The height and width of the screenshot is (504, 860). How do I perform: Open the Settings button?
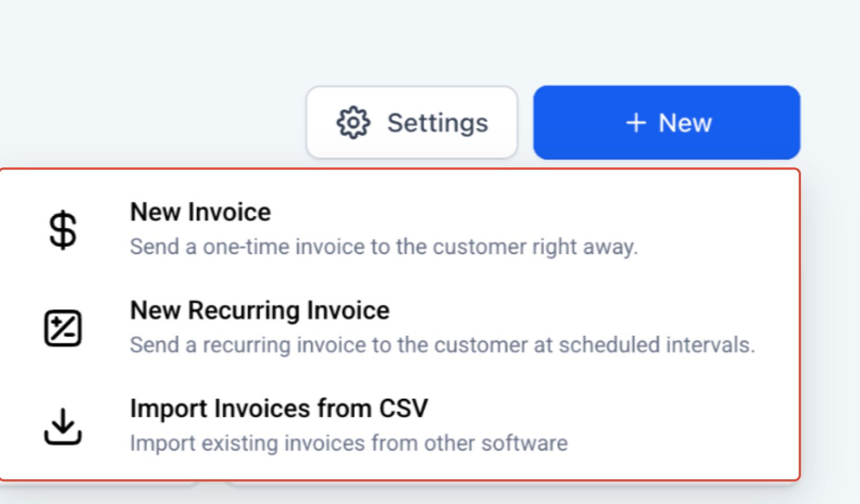(412, 122)
